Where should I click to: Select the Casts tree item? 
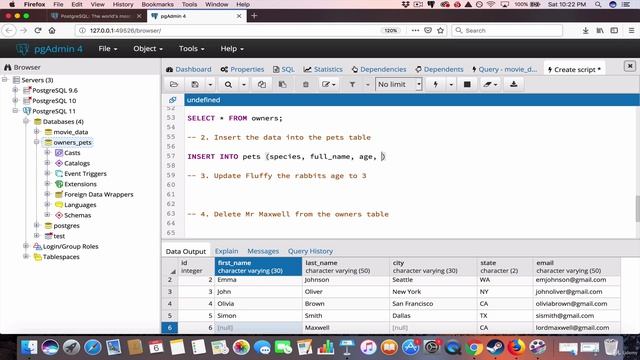(x=72, y=153)
